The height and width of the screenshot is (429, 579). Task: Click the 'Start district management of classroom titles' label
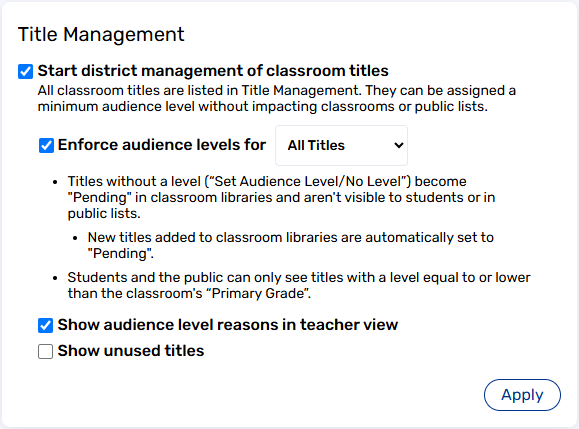tap(213, 71)
